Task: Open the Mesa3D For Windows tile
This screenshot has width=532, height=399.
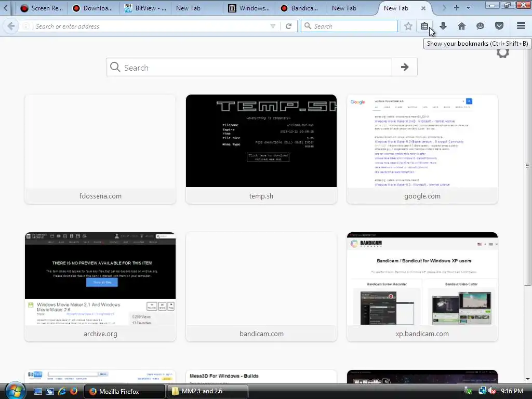Action: tap(261, 377)
